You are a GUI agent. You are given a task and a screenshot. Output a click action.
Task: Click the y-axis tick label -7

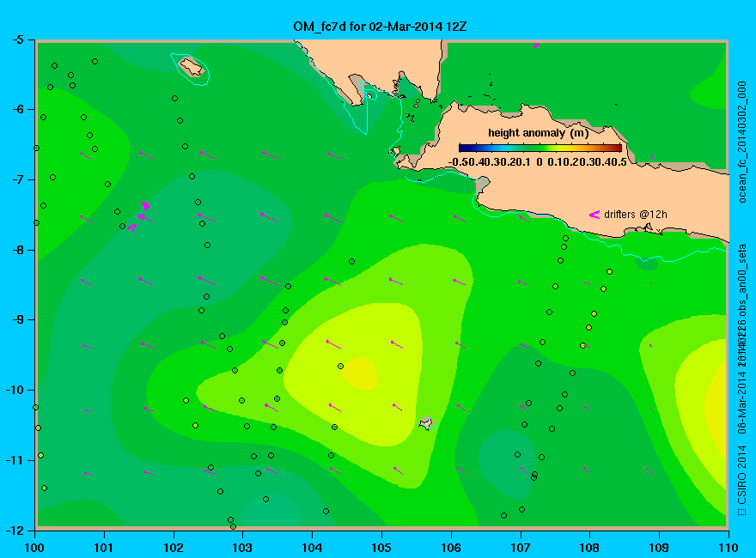[x=17, y=179]
